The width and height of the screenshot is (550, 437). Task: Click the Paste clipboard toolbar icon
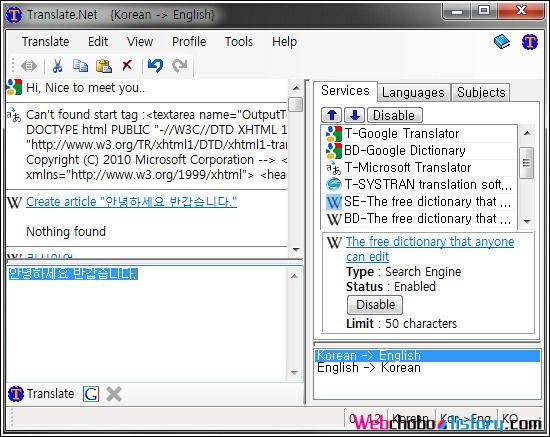coord(104,66)
